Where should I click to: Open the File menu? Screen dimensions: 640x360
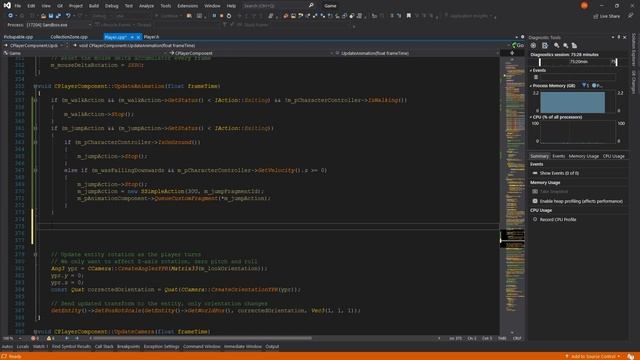click(x=18, y=6)
